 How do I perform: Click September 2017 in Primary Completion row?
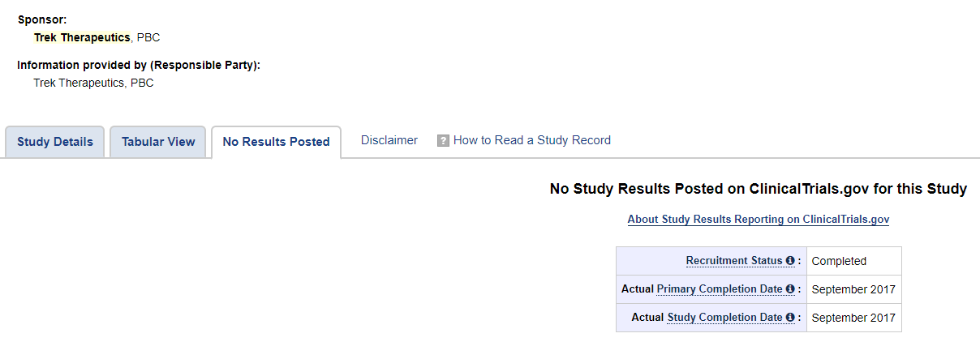854,289
